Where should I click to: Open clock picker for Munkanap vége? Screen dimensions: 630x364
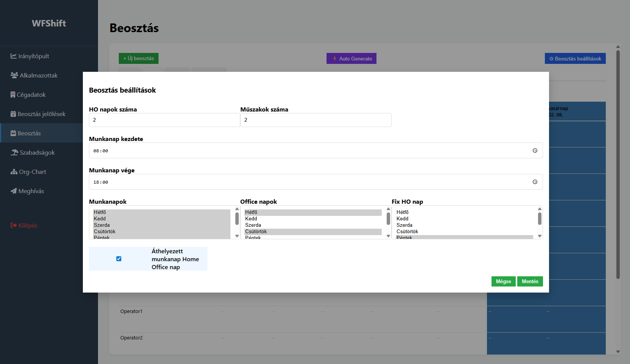pyautogui.click(x=535, y=182)
